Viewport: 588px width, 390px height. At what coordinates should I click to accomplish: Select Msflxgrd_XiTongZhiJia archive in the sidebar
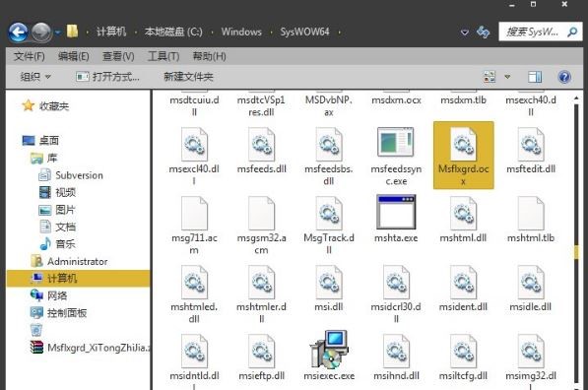pos(98,348)
